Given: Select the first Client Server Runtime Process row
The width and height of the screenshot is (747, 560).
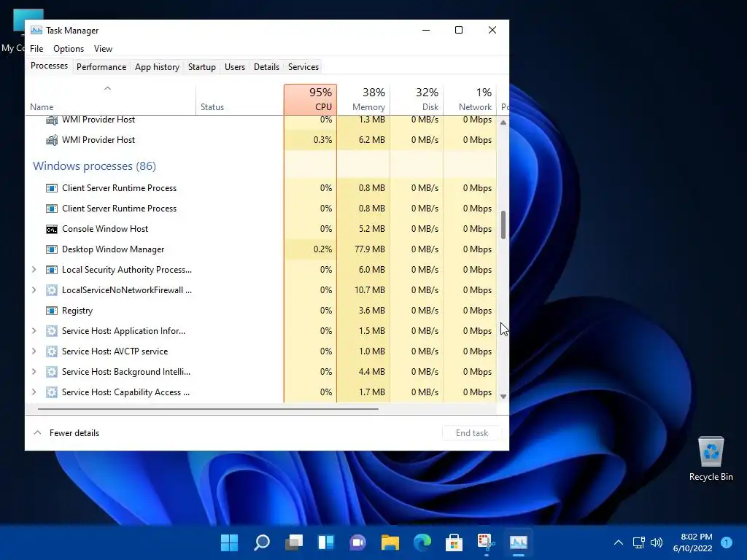Looking at the screenshot, I should tap(260, 188).
